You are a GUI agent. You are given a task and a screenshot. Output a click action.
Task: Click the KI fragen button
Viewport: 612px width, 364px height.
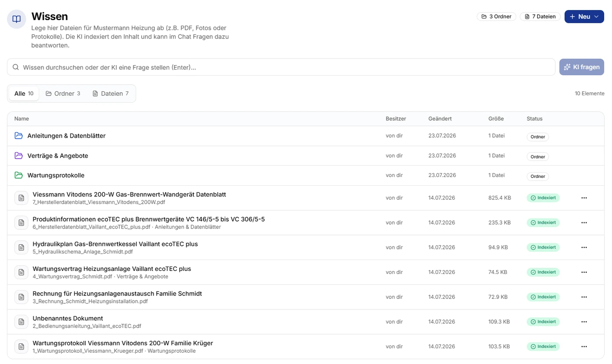(582, 67)
